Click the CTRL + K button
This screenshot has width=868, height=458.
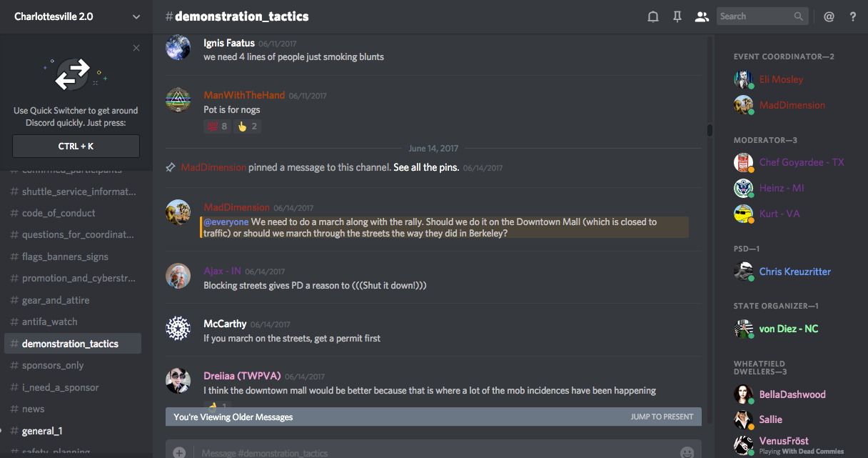(x=76, y=146)
